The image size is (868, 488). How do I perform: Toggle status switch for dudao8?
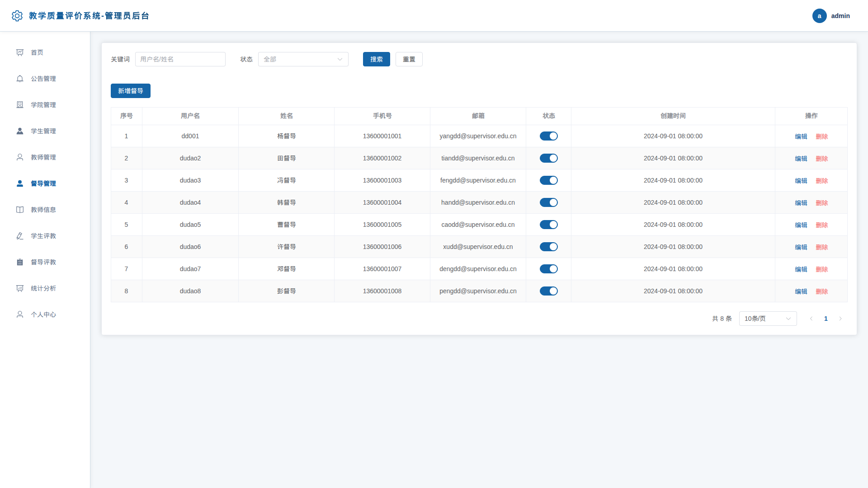[x=548, y=291]
